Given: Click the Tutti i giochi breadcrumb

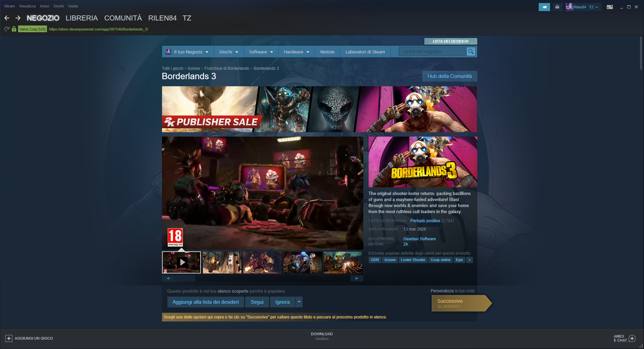Looking at the screenshot, I should [172, 68].
